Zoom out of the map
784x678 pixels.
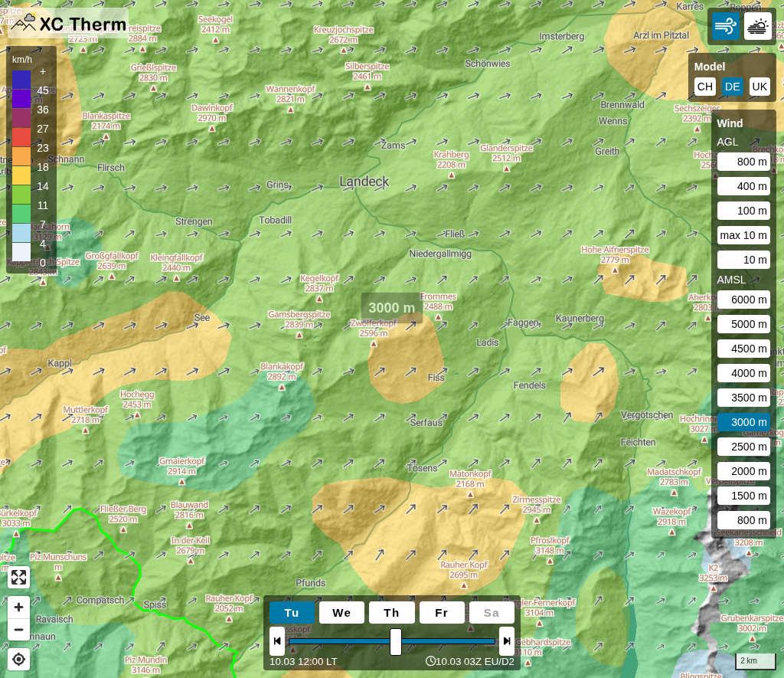click(19, 630)
